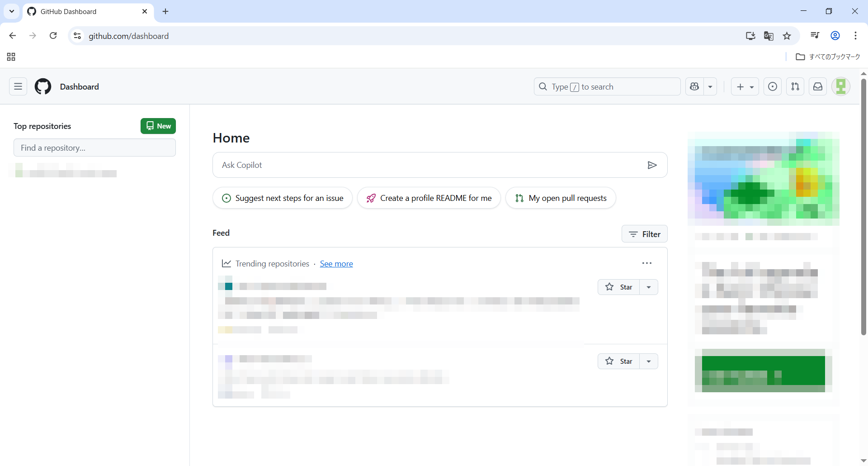
Task: Expand first repository's star list dropdown
Action: tap(649, 287)
